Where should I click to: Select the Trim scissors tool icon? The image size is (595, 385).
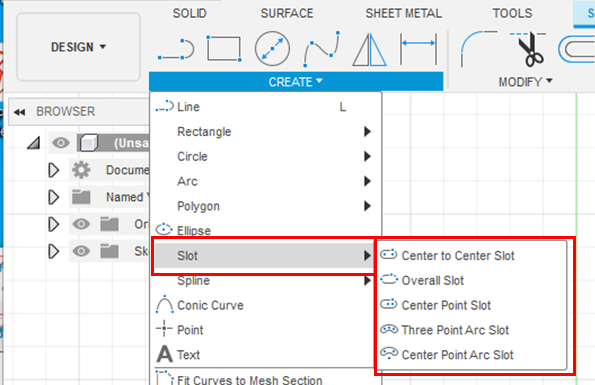tap(528, 49)
